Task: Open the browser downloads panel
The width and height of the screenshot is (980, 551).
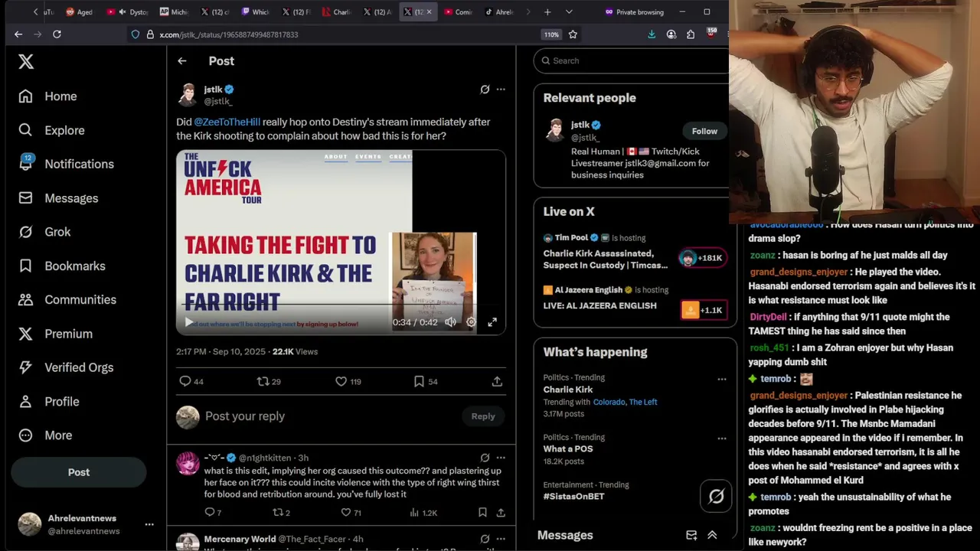Action: pos(652,34)
